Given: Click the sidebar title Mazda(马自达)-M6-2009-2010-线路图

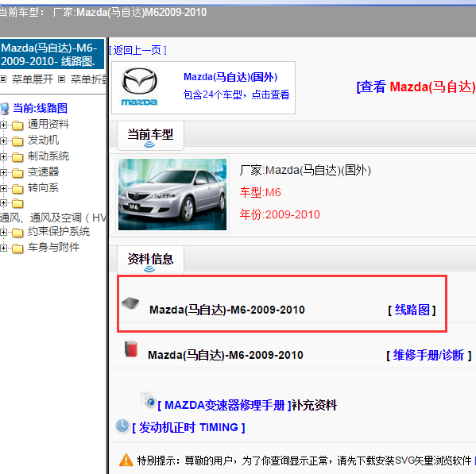Looking at the screenshot, I should pos(52,54).
